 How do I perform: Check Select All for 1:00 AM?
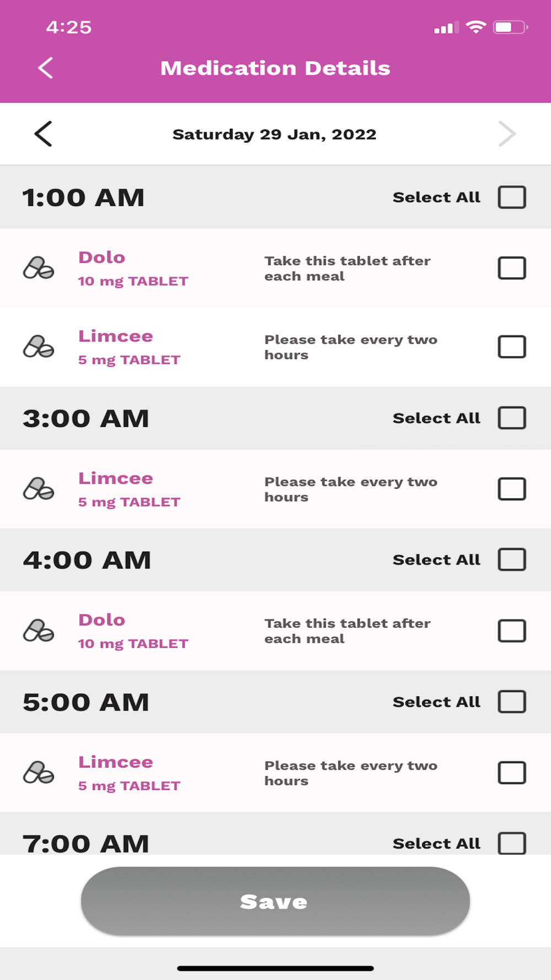click(x=512, y=197)
